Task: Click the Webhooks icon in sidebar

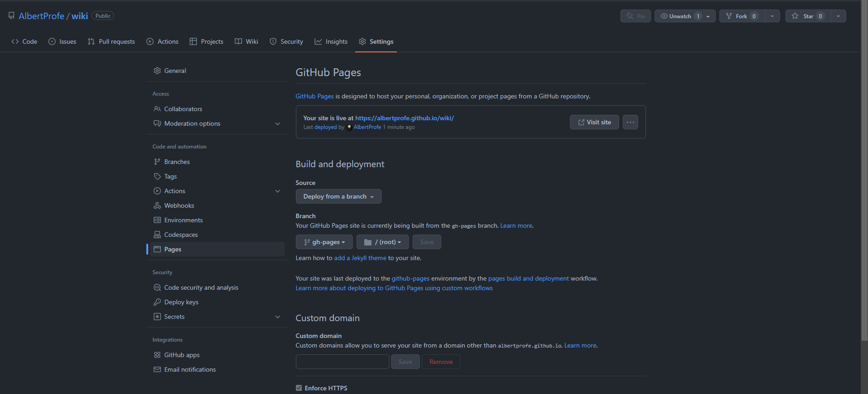Action: 157,205
